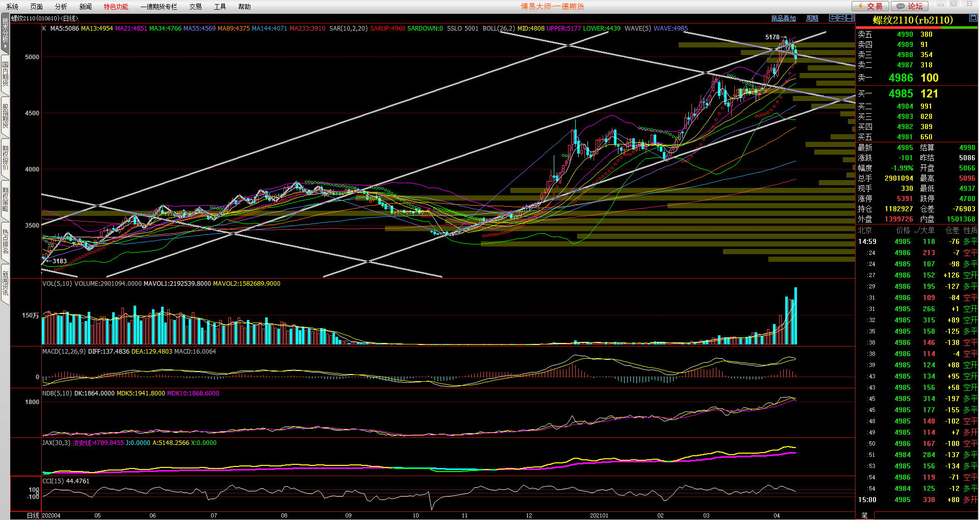Image resolution: width=980 pixels, height=520 pixels.
Task: Open the 分析 menu
Action: click(61, 7)
